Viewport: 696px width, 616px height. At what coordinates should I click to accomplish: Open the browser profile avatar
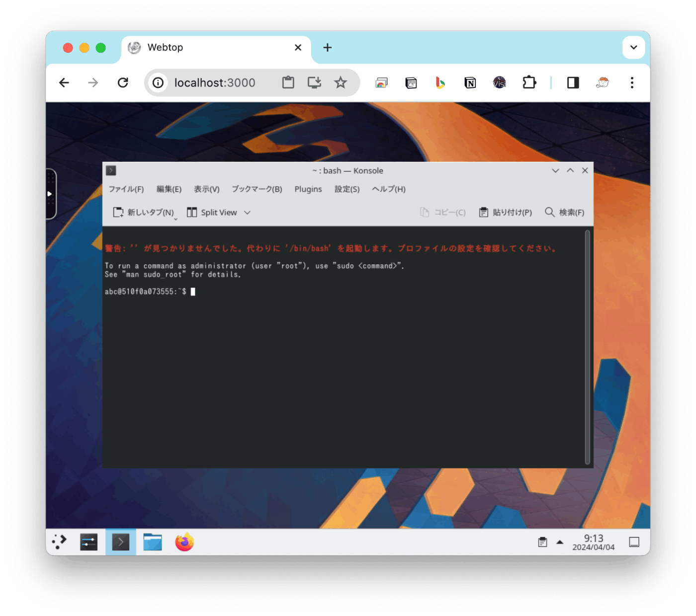tap(603, 82)
